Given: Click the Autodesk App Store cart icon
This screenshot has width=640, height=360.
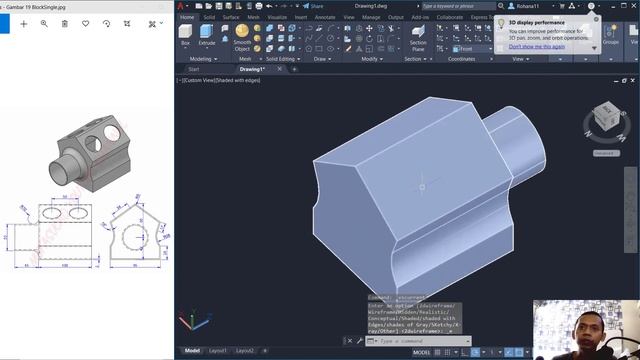Looking at the screenshot, I should [562, 6].
